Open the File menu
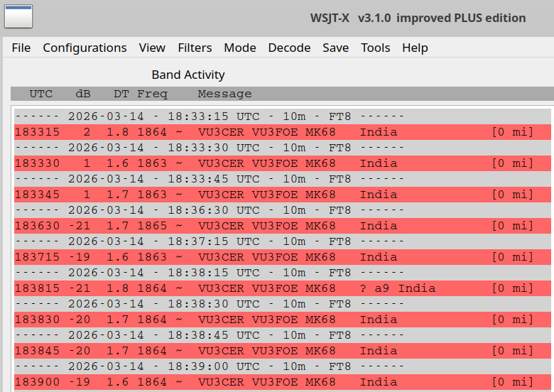 [x=21, y=48]
